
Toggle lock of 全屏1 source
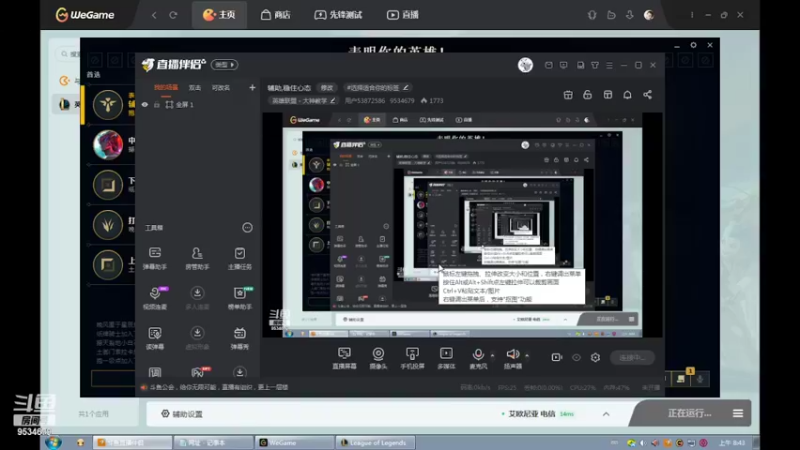(157, 105)
